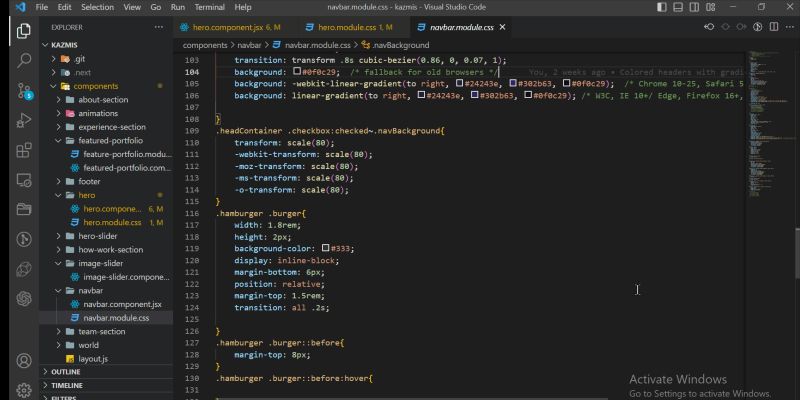Select navbar.module.css in explorer tree
This screenshot has height=400, width=800.
(x=106, y=317)
